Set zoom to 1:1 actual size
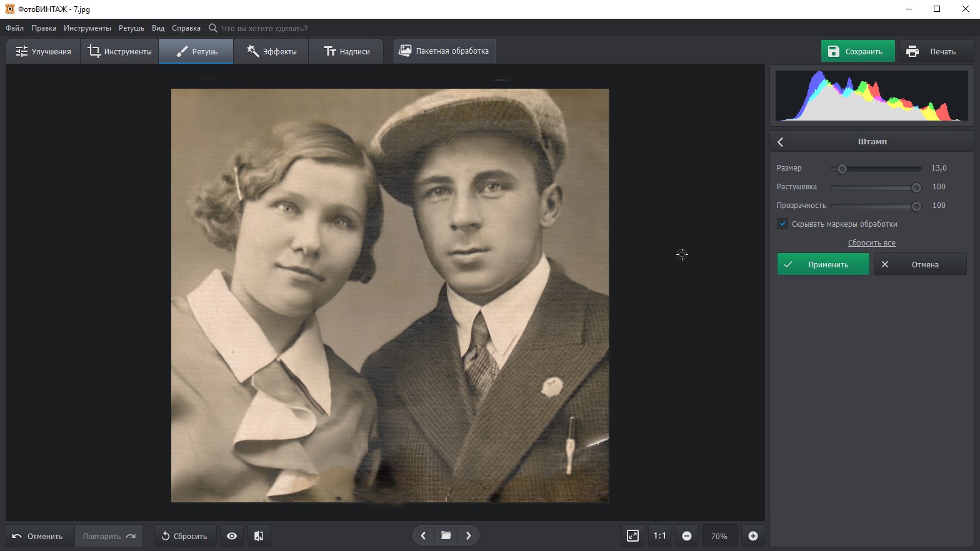 pos(659,536)
